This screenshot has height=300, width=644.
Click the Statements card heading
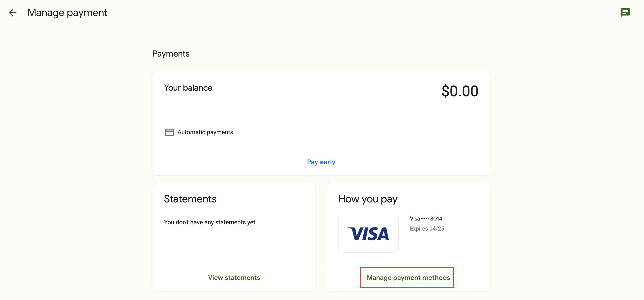[x=190, y=199]
